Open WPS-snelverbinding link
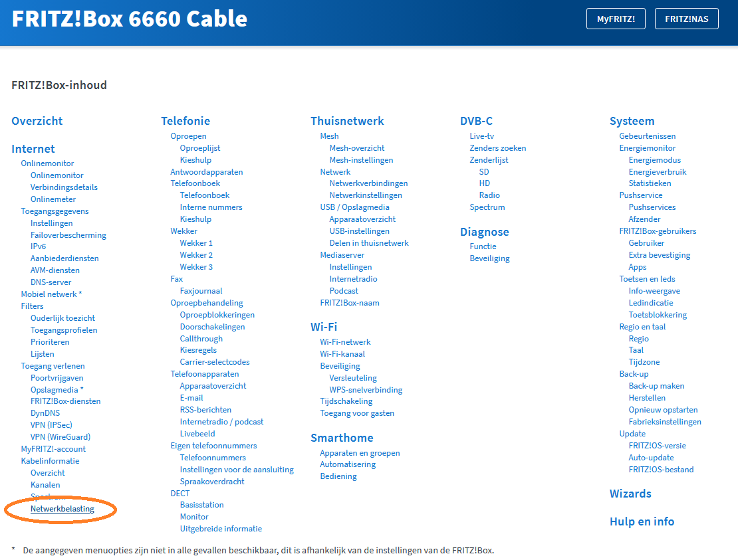 click(x=366, y=390)
